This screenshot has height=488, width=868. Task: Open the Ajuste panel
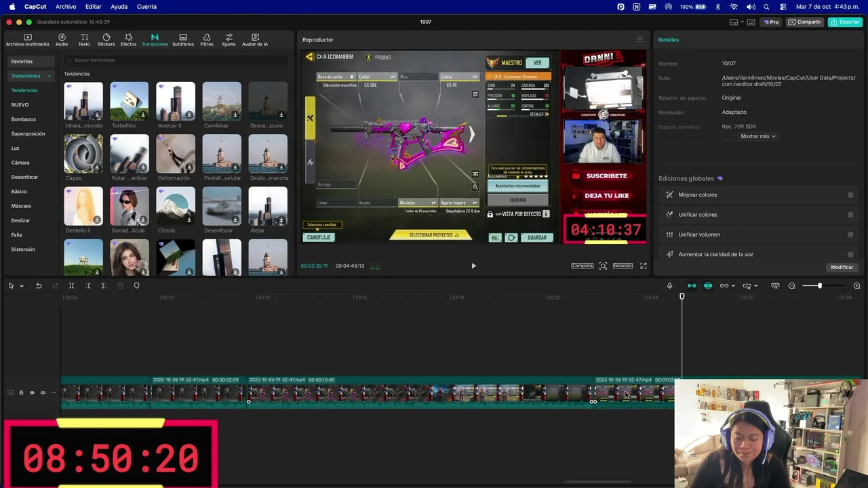coord(229,40)
